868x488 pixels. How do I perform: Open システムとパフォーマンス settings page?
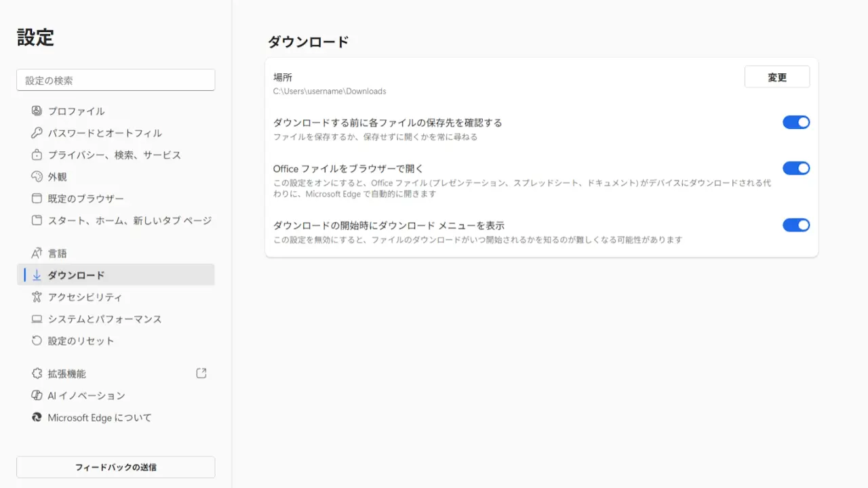(x=104, y=319)
